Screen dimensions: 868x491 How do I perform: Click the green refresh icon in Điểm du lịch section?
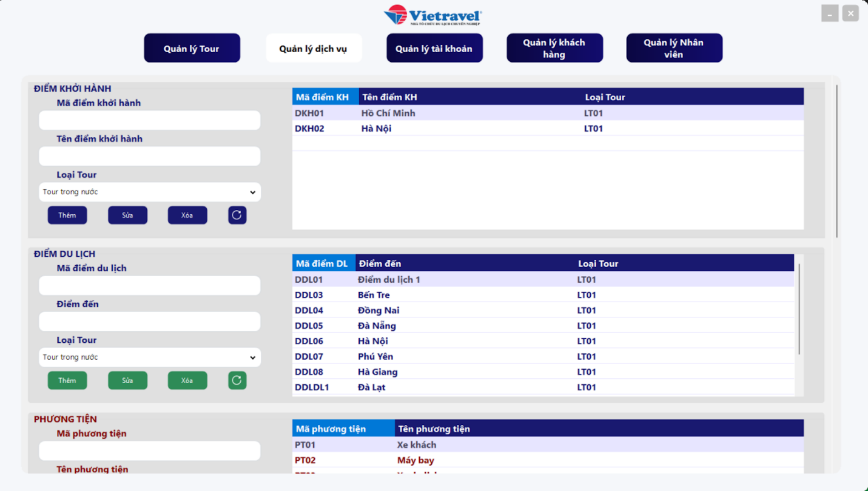click(x=237, y=381)
